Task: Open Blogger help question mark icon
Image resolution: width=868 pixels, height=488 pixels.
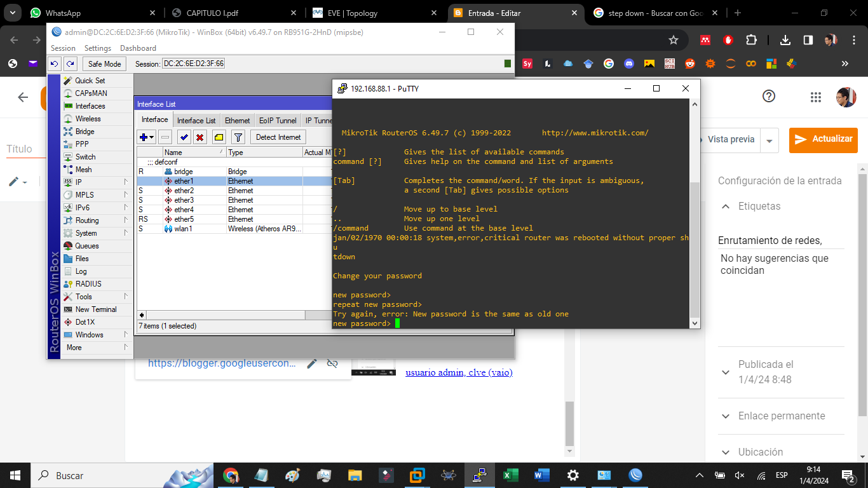Action: click(769, 97)
